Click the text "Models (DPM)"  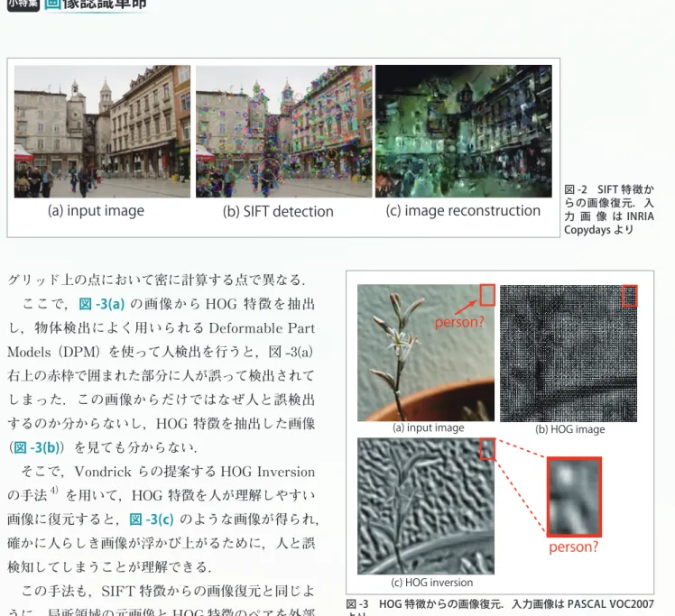[x=55, y=353]
